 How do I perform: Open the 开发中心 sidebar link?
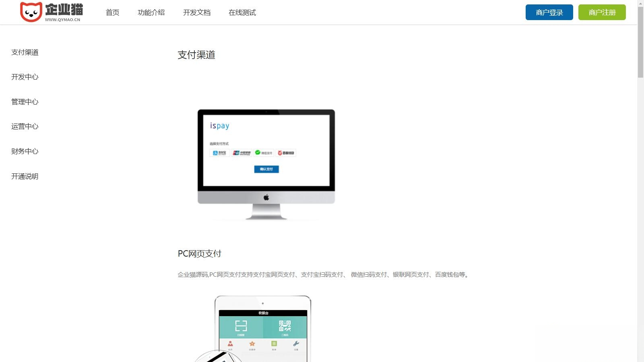click(x=25, y=77)
